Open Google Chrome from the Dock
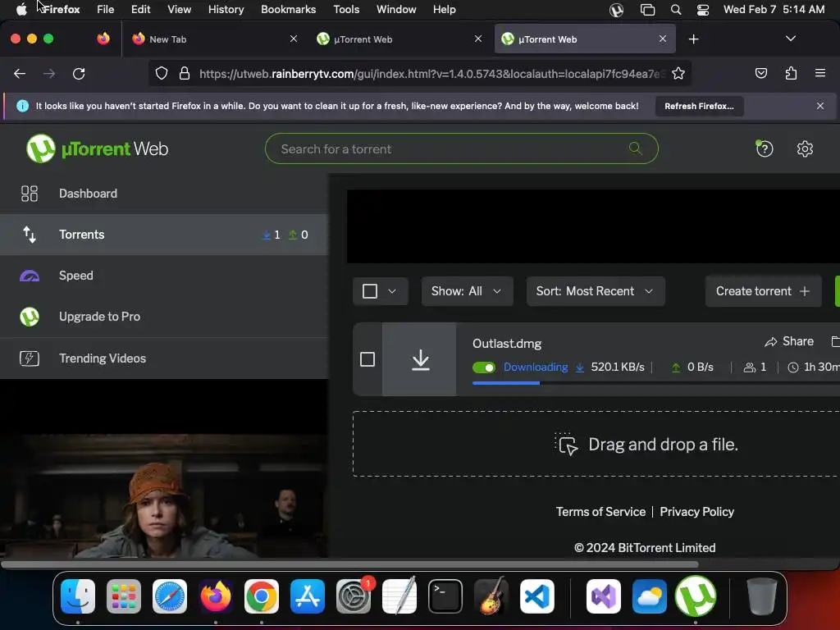840x630 pixels. [x=262, y=596]
